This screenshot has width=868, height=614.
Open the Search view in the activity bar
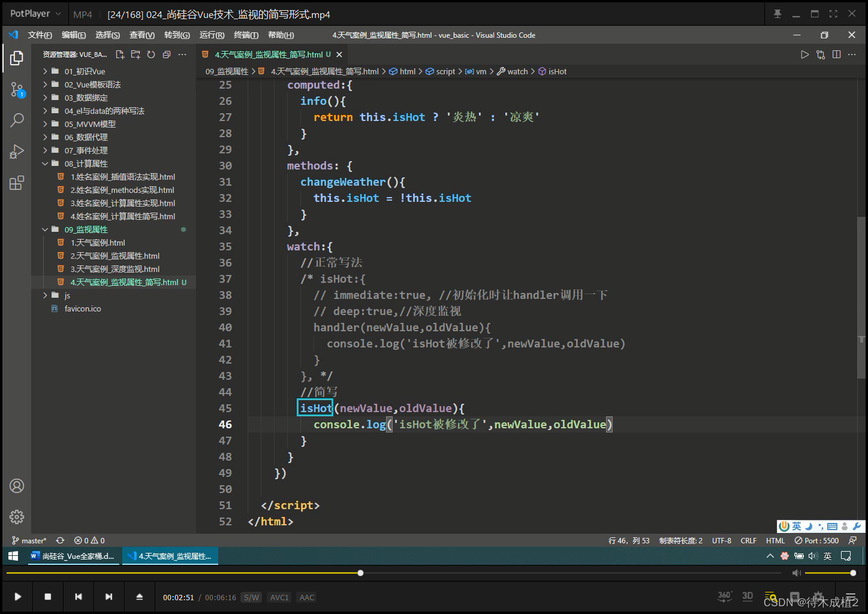coord(17,120)
